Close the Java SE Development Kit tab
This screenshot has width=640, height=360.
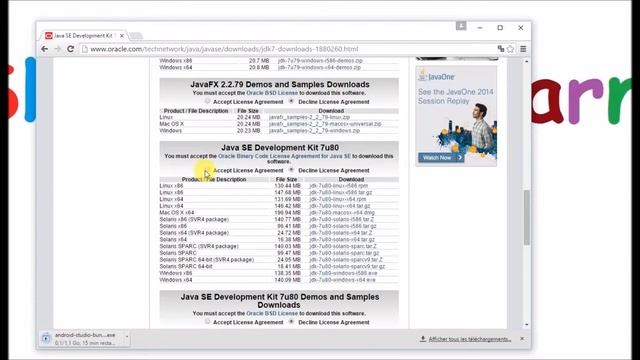tap(122, 36)
